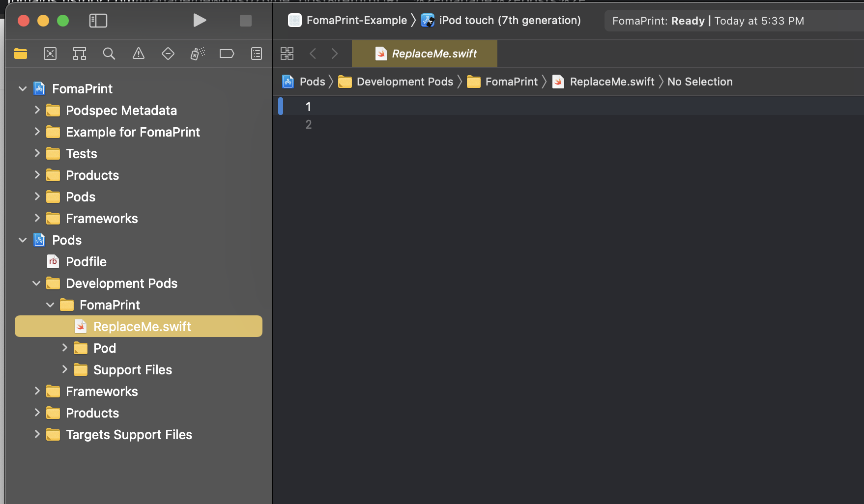Open the Report navigator

[257, 54]
